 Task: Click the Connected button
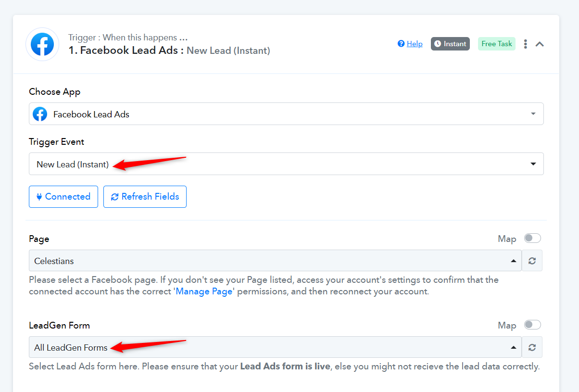(x=63, y=197)
